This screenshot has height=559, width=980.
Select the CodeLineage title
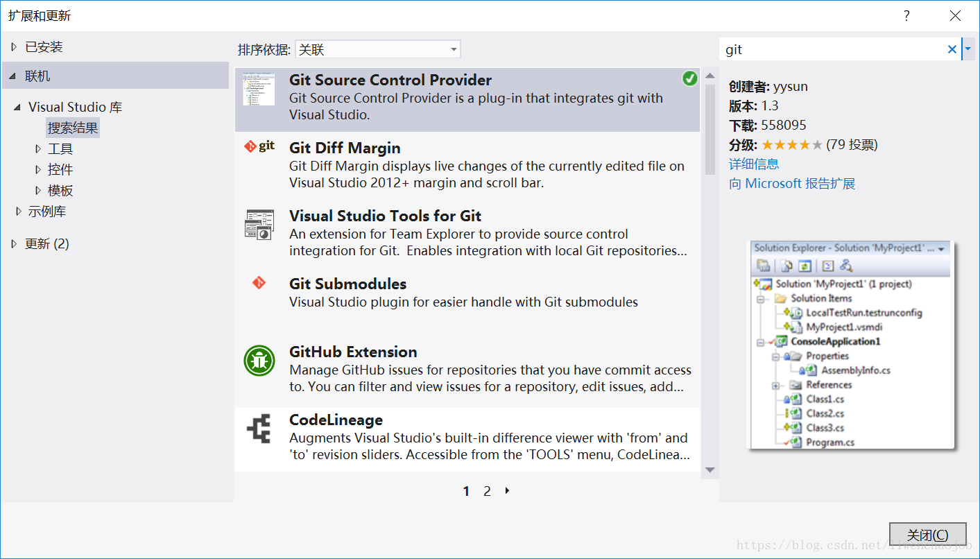click(x=336, y=420)
